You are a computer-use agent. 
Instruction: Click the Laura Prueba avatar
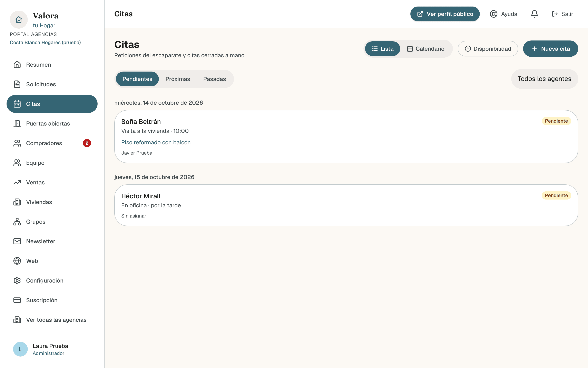click(20, 349)
